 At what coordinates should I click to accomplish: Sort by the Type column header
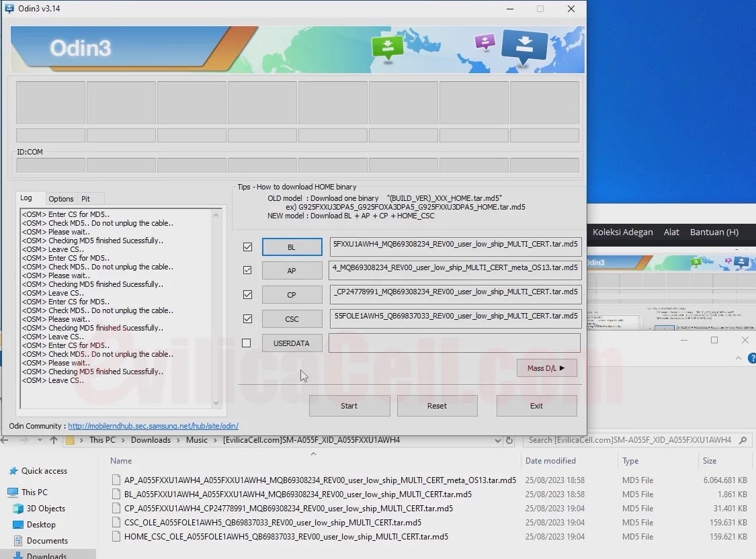[630, 461]
